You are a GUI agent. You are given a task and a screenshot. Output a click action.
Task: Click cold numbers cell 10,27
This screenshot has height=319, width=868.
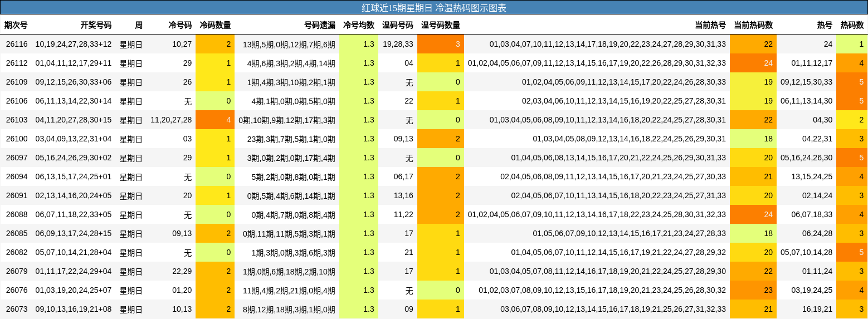[x=182, y=44]
